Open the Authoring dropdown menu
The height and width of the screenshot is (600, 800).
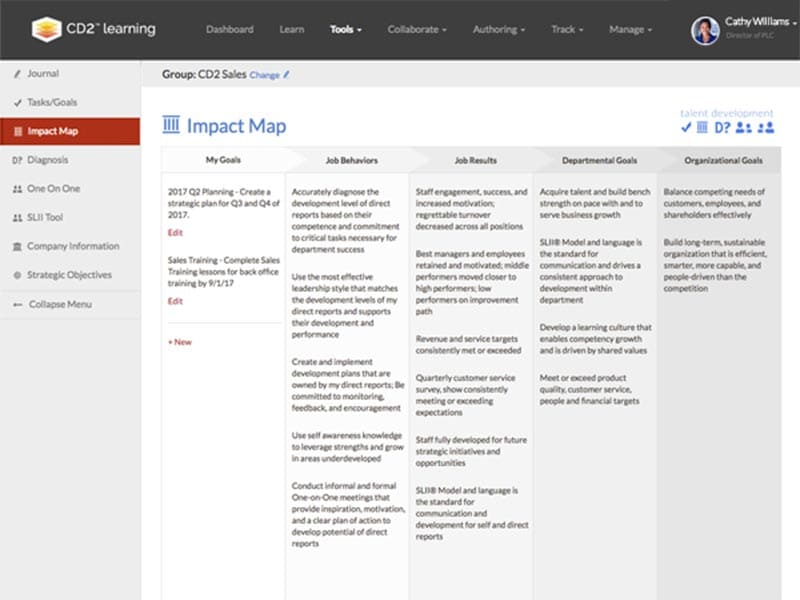coord(499,30)
